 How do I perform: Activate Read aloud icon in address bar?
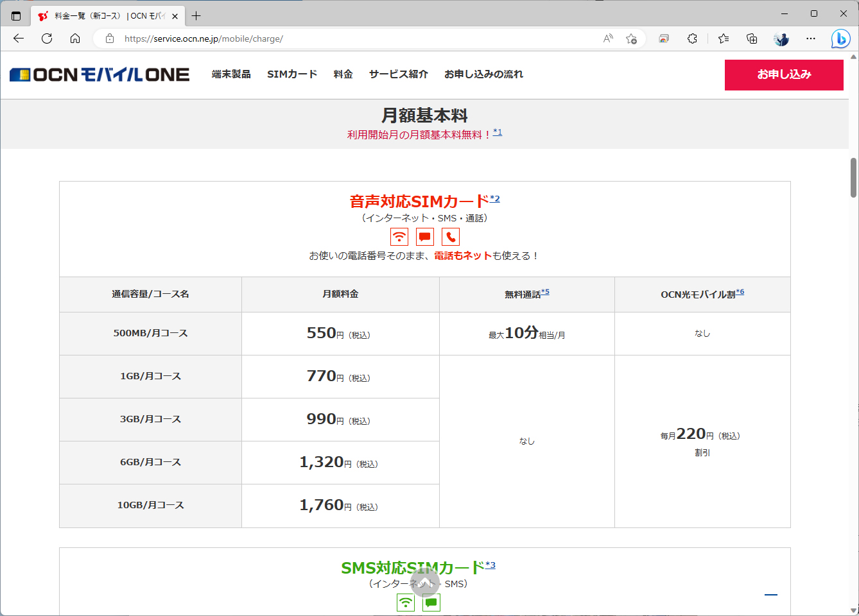click(608, 38)
